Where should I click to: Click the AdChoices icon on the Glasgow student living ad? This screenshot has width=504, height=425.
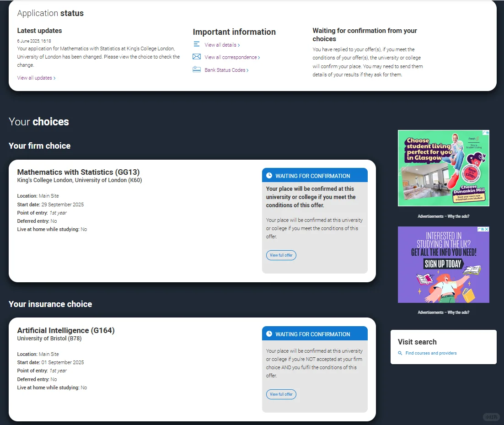[x=487, y=133]
